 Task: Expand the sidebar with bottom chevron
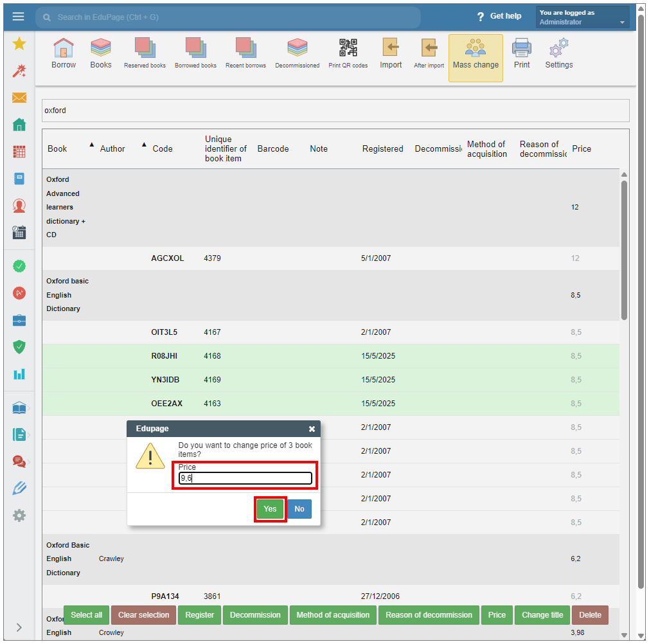[x=19, y=627]
